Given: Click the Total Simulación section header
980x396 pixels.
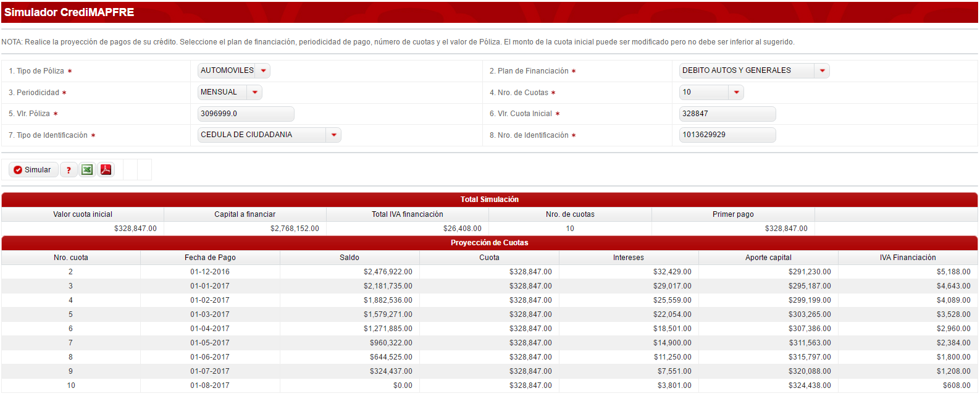Looking at the screenshot, I should (x=490, y=200).
